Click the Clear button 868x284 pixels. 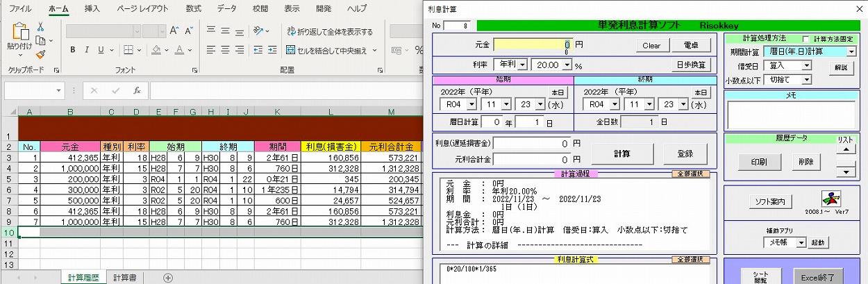[651, 45]
